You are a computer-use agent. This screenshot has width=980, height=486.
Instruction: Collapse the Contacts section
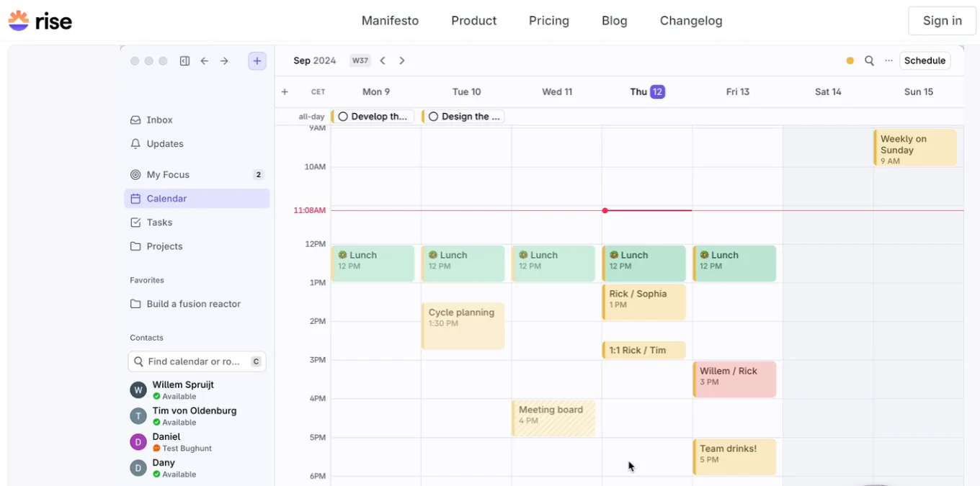pyautogui.click(x=146, y=337)
